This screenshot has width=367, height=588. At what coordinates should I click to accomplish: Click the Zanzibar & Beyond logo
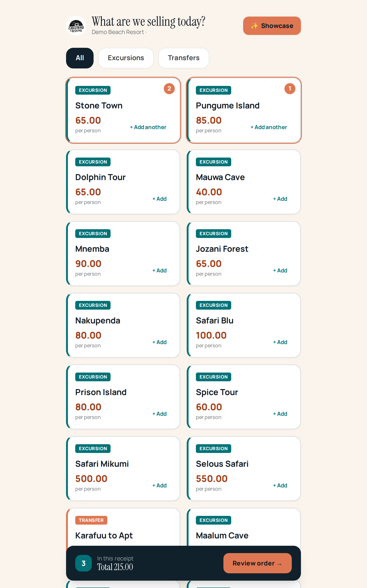click(76, 26)
